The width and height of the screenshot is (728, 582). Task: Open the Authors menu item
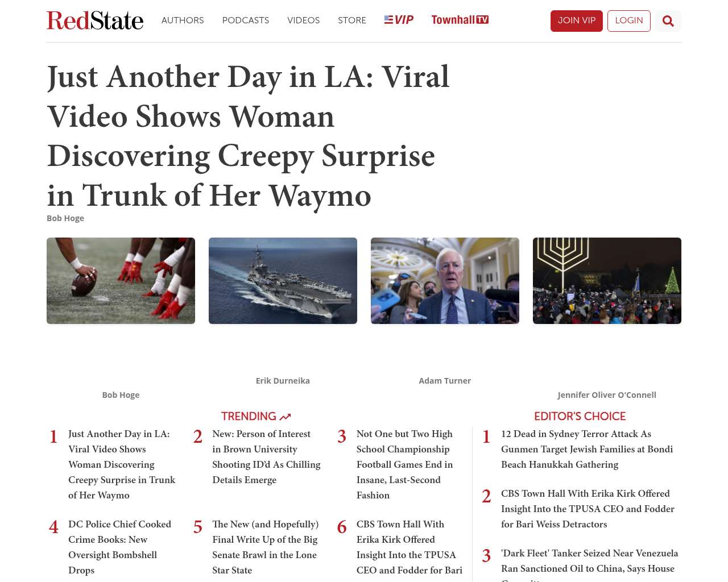tap(183, 20)
